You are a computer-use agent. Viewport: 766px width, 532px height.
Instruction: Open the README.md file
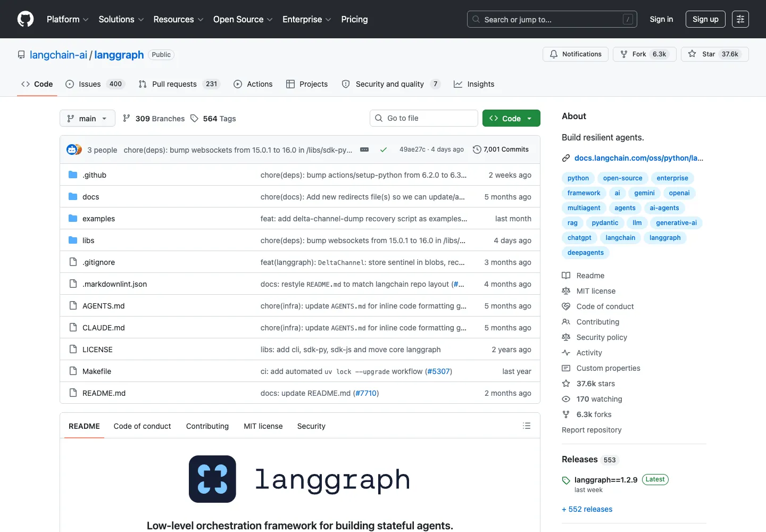tap(104, 393)
